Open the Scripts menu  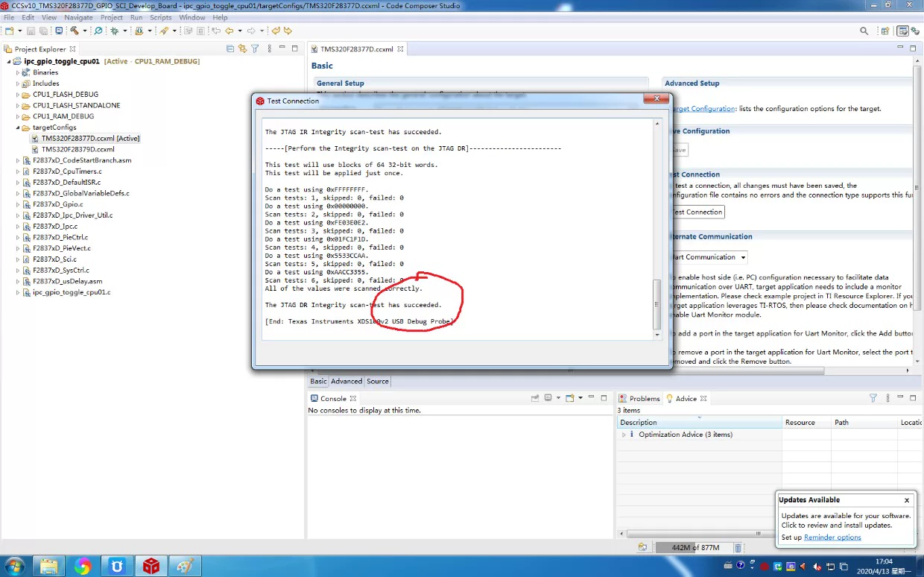click(161, 17)
